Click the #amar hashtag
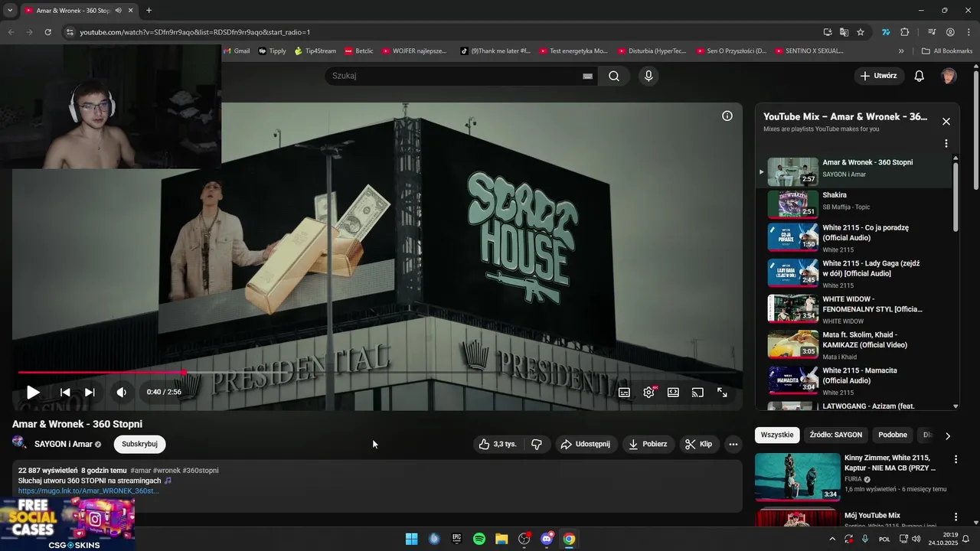Screen dimensions: 980x551 (140, 471)
